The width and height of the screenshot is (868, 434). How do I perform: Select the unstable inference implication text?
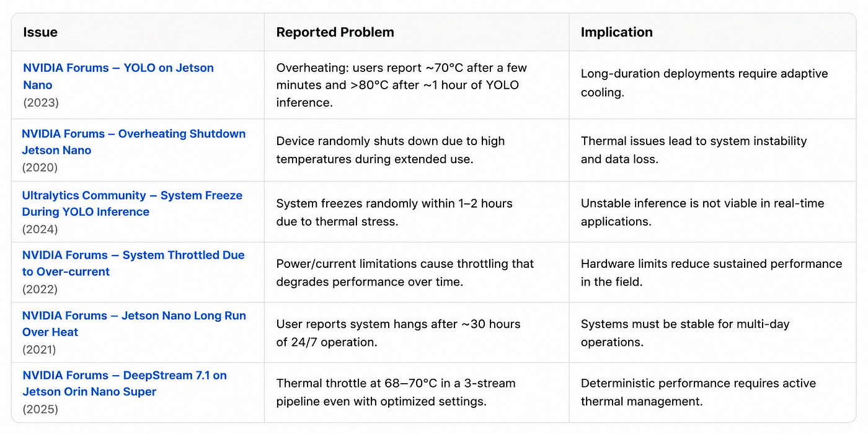(702, 211)
